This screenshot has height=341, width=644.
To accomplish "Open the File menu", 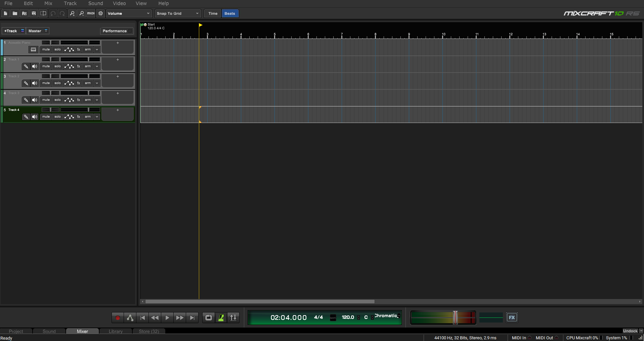I will point(8,3).
